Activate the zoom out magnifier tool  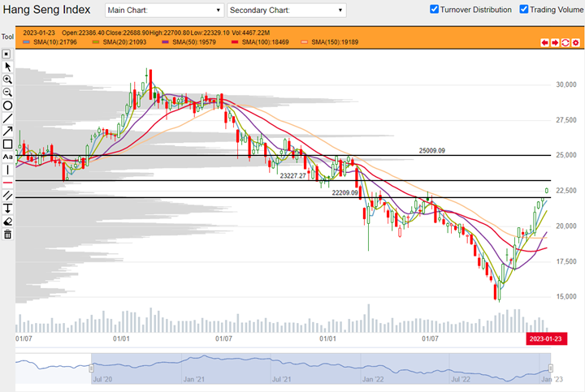click(x=7, y=93)
